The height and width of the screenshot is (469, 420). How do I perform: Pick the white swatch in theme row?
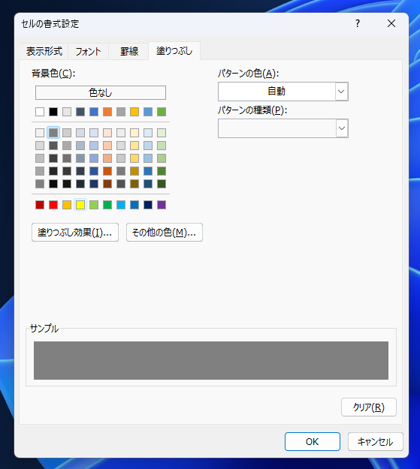40,112
